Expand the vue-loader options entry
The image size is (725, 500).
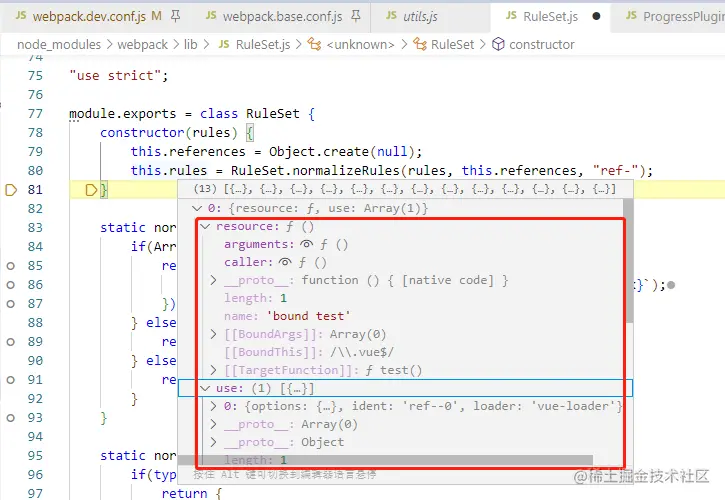pyautogui.click(x=213, y=407)
